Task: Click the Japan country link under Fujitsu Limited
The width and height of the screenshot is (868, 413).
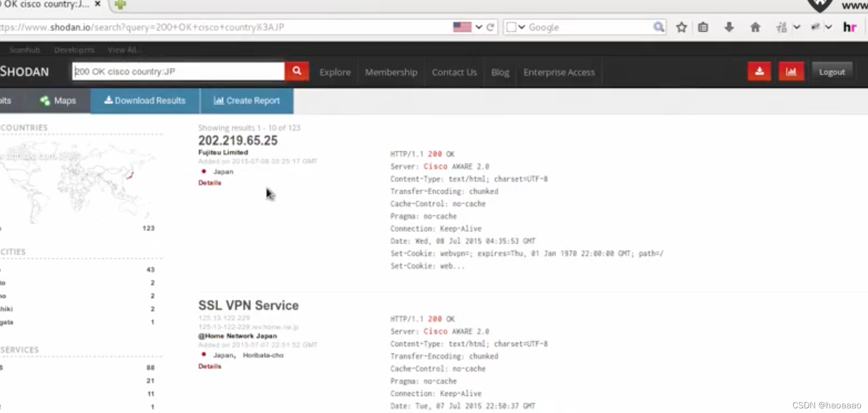Action: pos(223,172)
